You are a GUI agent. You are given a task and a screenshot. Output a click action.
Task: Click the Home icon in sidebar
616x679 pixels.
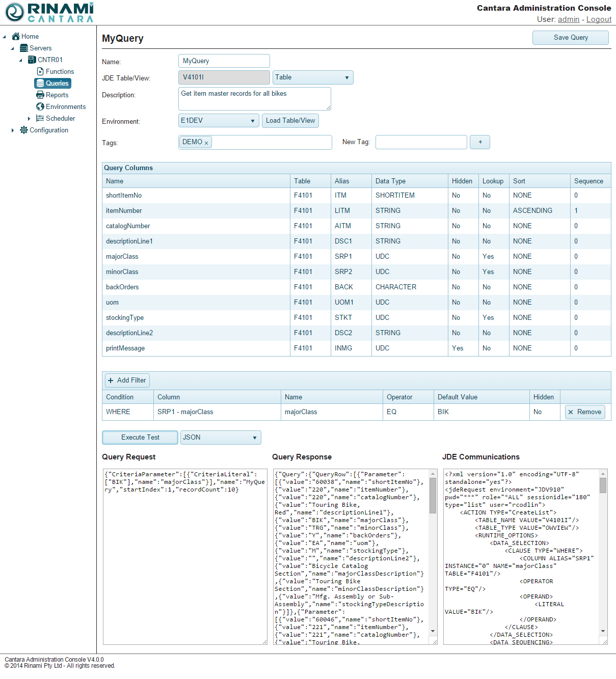[16, 36]
